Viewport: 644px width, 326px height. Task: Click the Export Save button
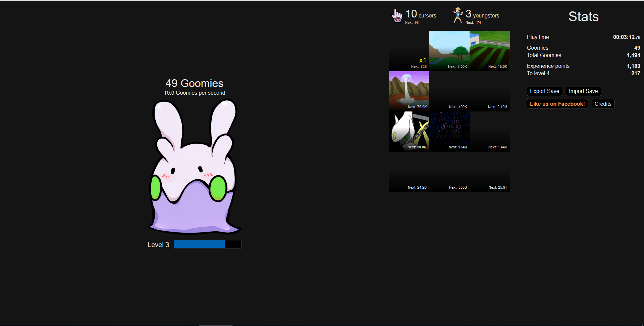(x=544, y=91)
